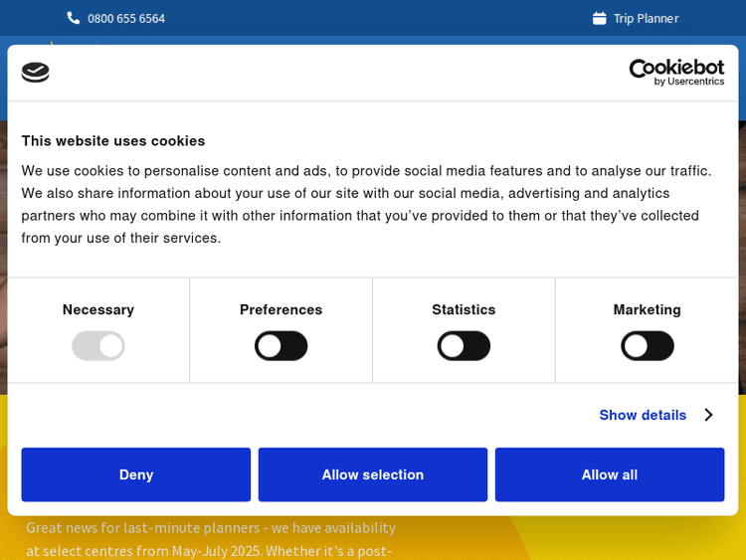
Task: Open the Cookiebot by Usercentrics logo
Action: [676, 72]
